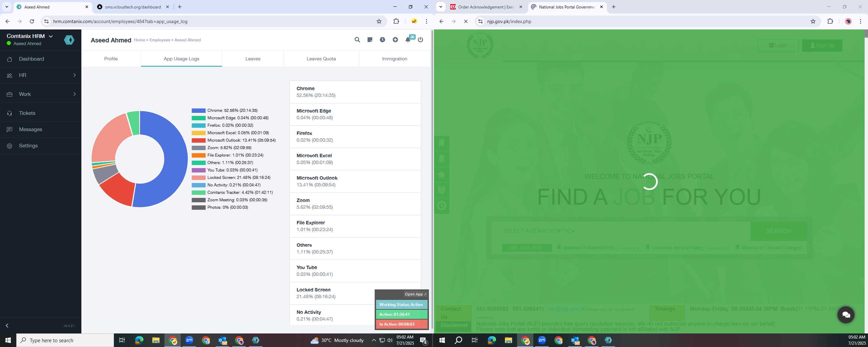Open the timer clock icon in HRM header

click(382, 40)
